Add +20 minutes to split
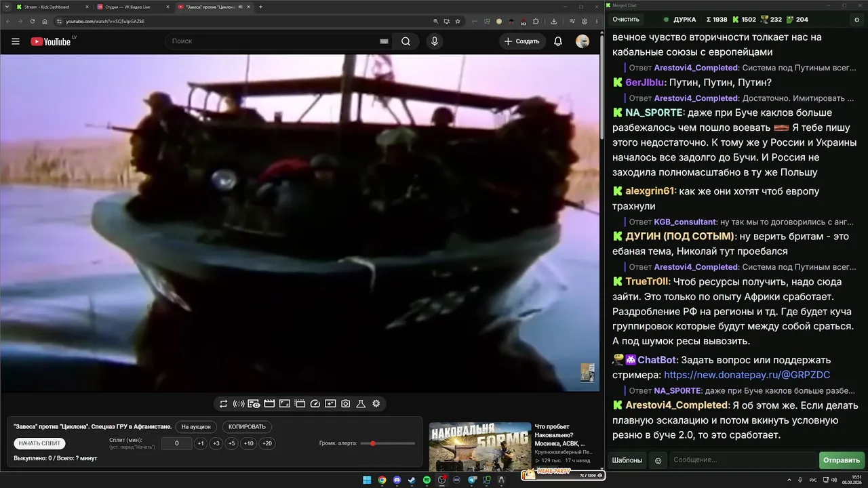 [267, 443]
